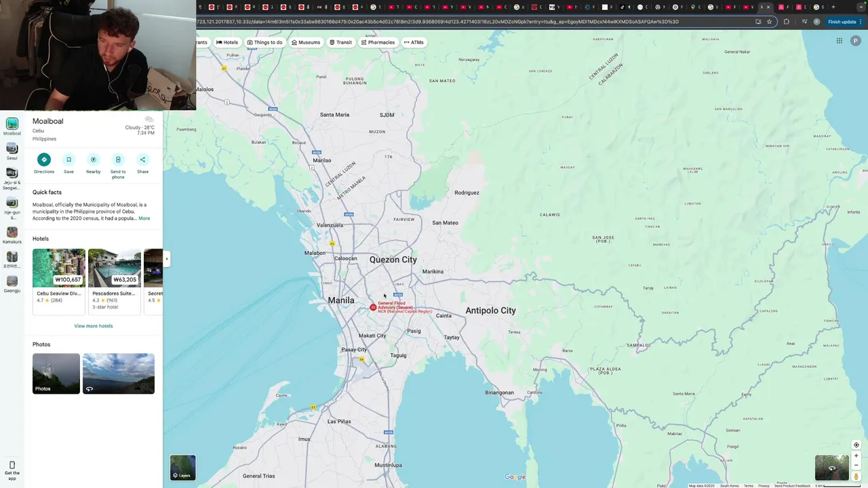Show your location on the map
This screenshot has height=488, width=868.
[856, 445]
